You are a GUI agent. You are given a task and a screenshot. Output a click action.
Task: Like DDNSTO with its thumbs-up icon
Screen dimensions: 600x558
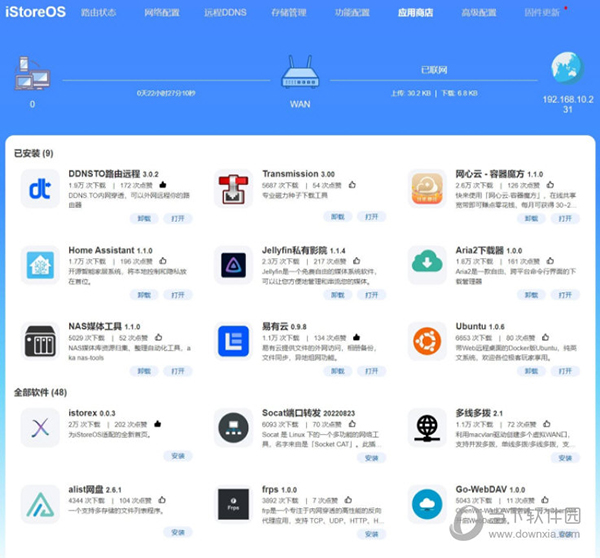(163, 185)
